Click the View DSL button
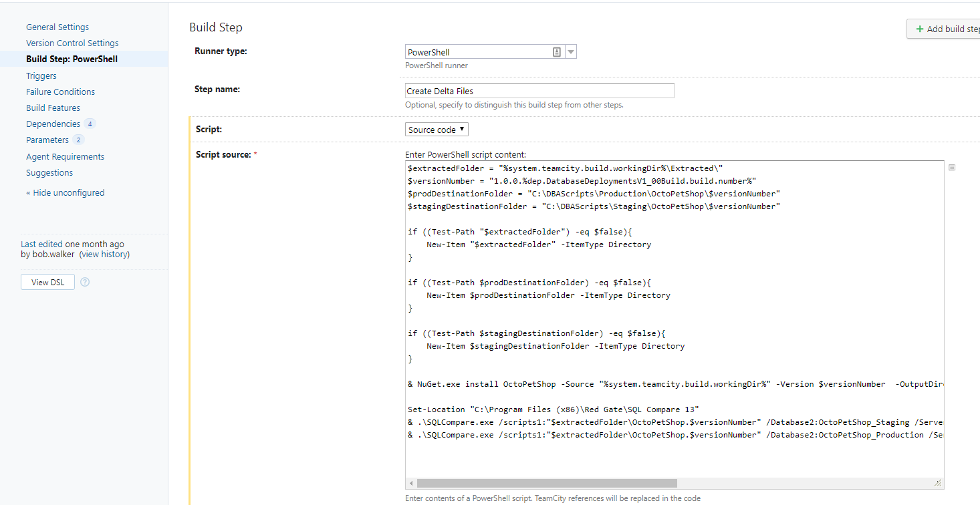The image size is (980, 505). pos(47,282)
